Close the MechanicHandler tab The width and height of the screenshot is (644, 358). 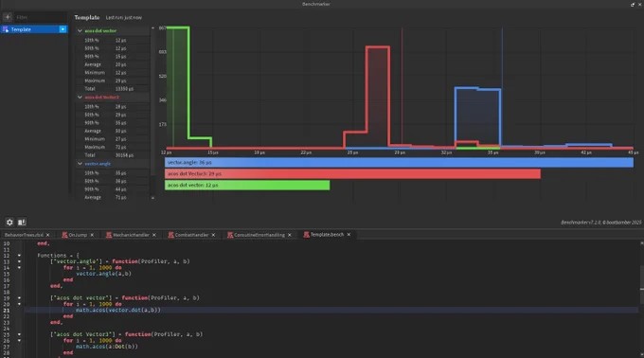point(154,235)
